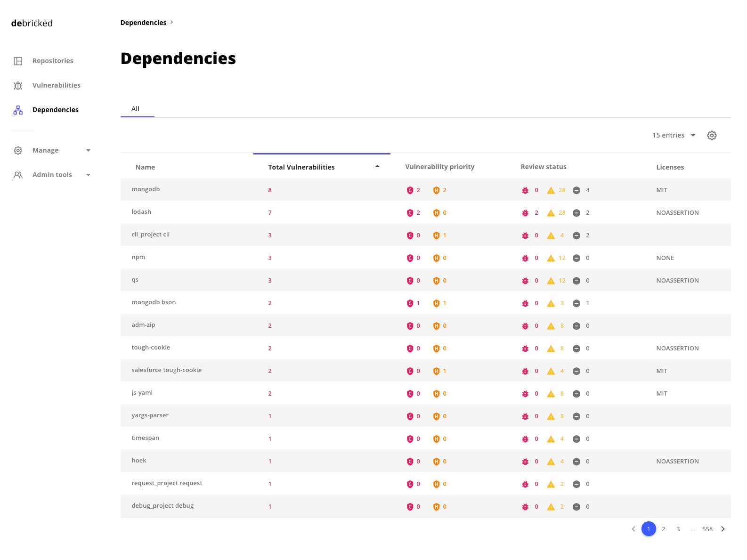Click the critical shield icon in mongodb row

(410, 190)
